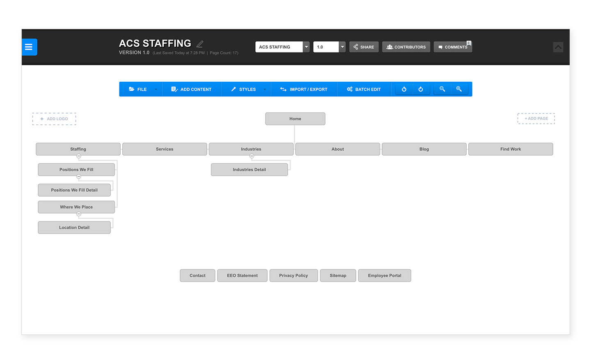Open the COMMENTS panel
Viewport: 591px width, 364px height.
click(453, 47)
